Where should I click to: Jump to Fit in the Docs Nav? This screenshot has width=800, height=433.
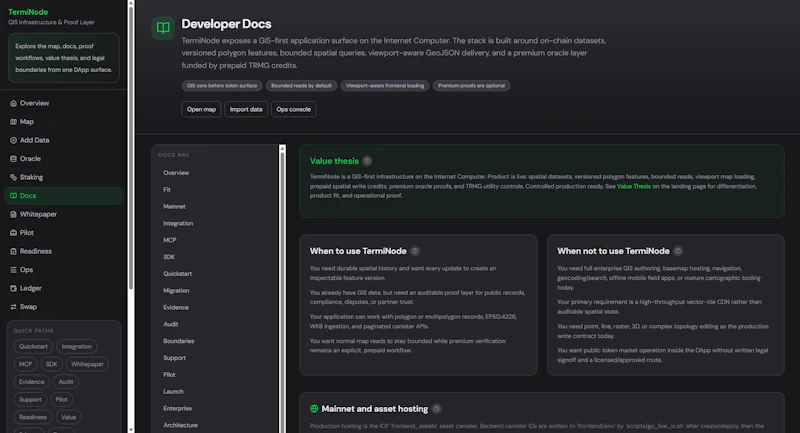pyautogui.click(x=167, y=190)
